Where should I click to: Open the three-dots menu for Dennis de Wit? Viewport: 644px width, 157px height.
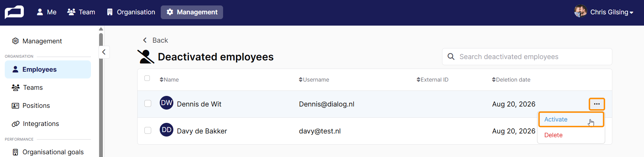tap(597, 104)
